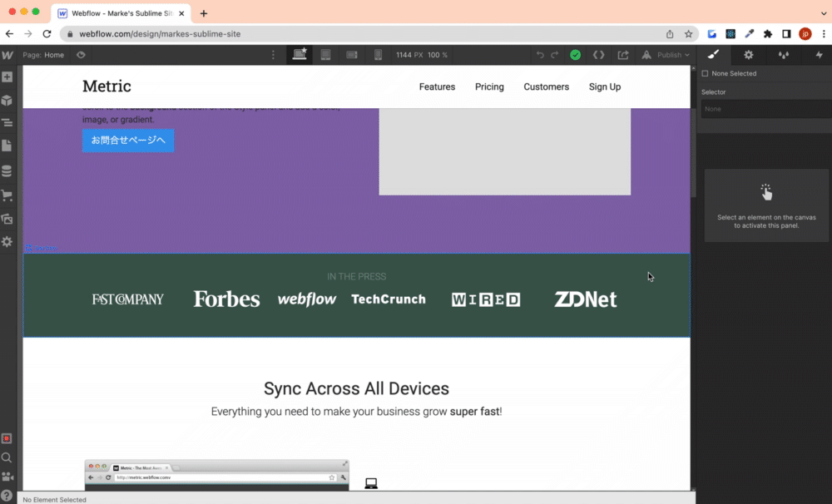Click the green saved status checkmark

575,55
